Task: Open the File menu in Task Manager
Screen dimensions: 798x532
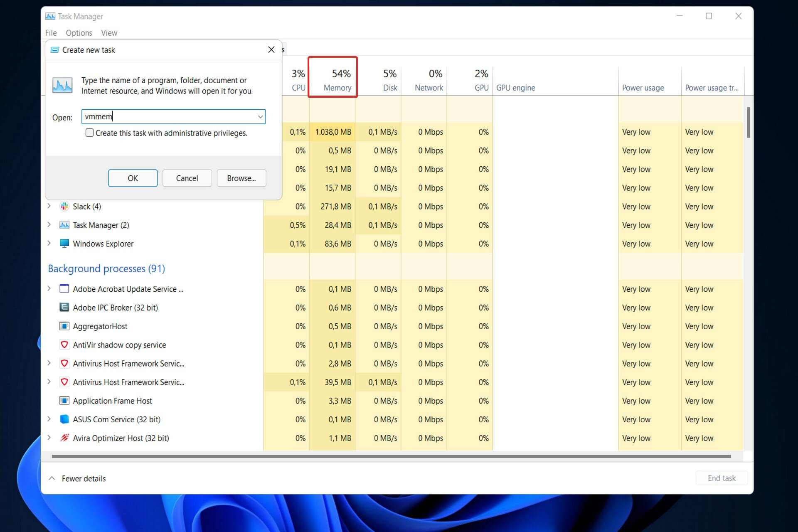Action: [x=52, y=32]
